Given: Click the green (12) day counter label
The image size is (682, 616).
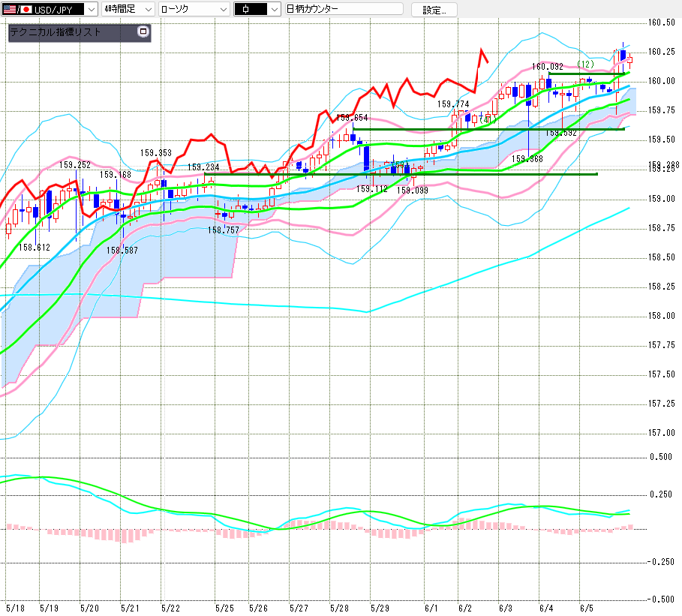Looking at the screenshot, I should click(585, 64).
